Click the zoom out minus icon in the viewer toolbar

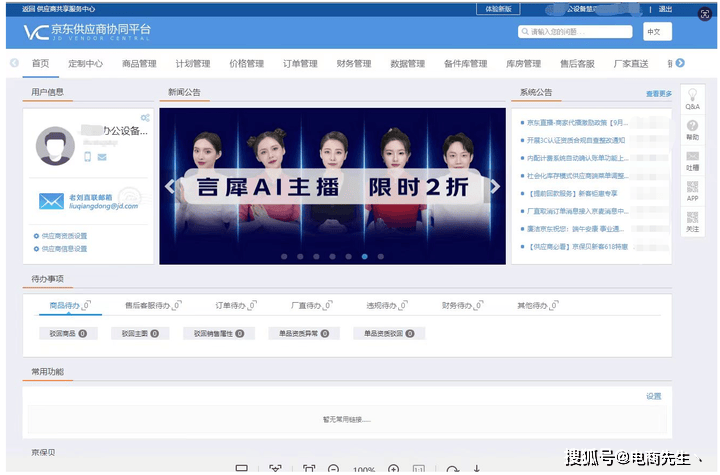point(333,469)
